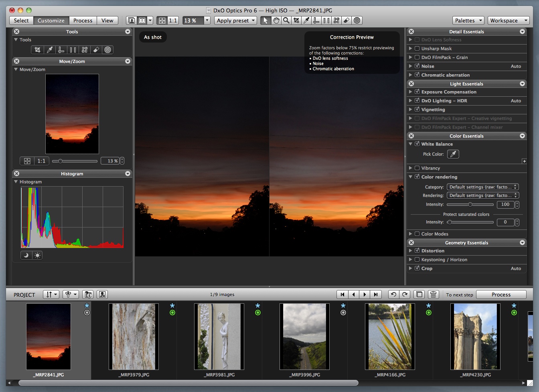This screenshot has height=392, width=539.
Task: Enable the Unsharp Mask checkbox
Action: 417,49
